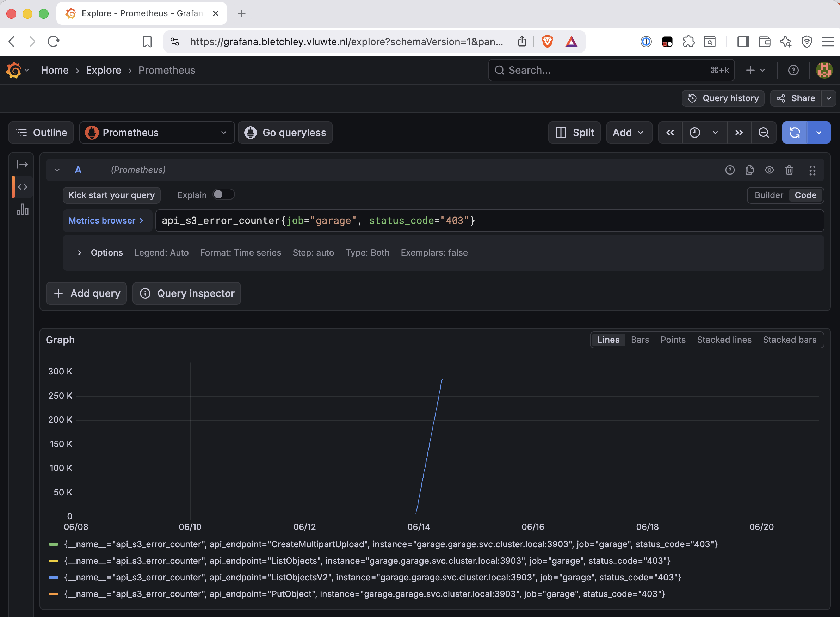The height and width of the screenshot is (617, 840).
Task: Select the Explore - Prometheus browser tab
Action: click(141, 13)
